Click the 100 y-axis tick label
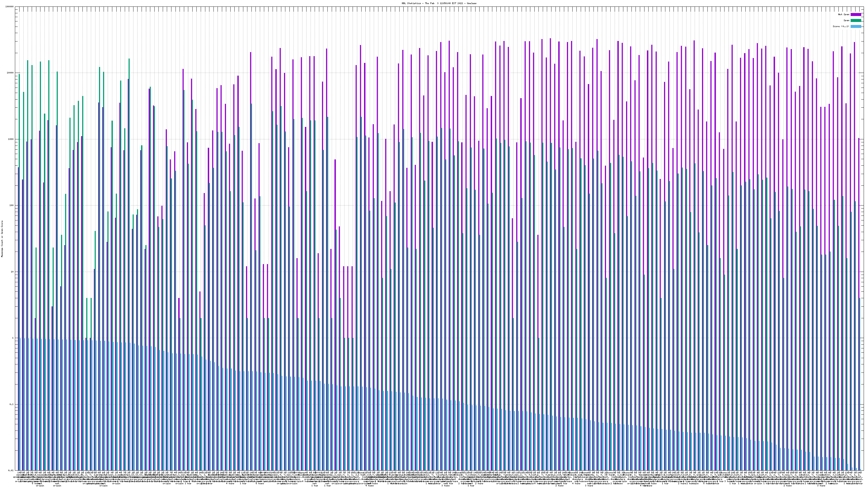This screenshot has width=868, height=488. tap(12, 206)
